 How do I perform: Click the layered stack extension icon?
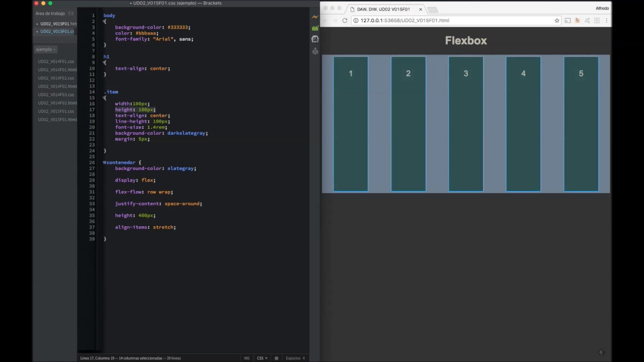pos(315,51)
